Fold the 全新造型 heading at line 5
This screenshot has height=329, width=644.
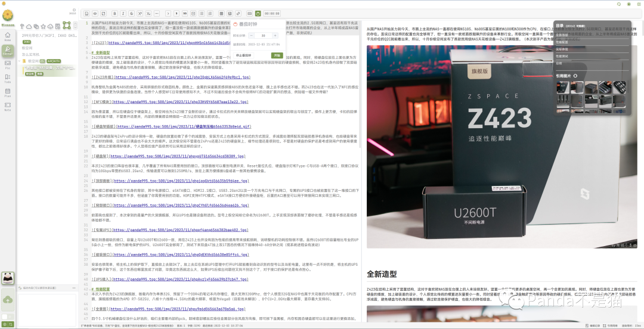pos(89,52)
